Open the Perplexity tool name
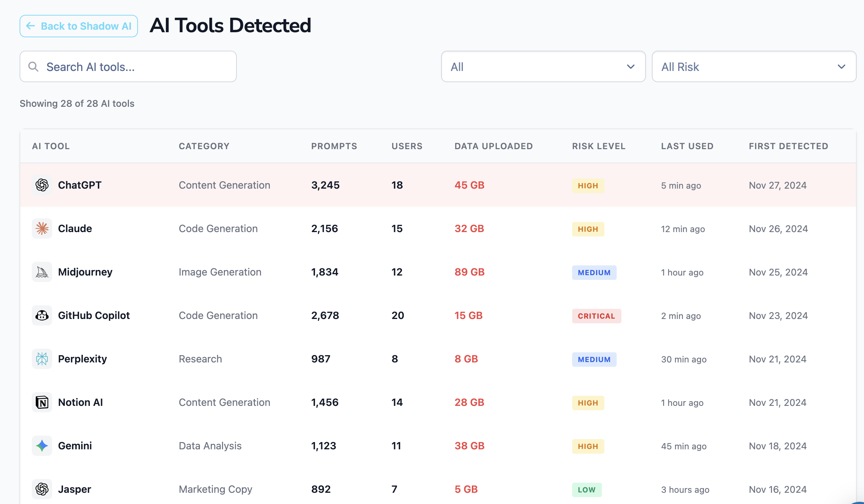Image resolution: width=864 pixels, height=504 pixels. pyautogui.click(x=83, y=359)
